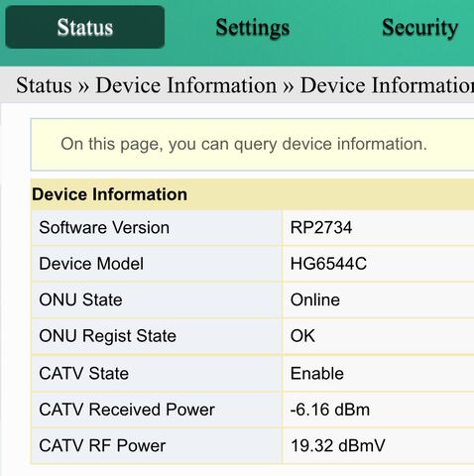Click the last Device Information breadcrumb
The image size is (474, 476).
point(387,85)
